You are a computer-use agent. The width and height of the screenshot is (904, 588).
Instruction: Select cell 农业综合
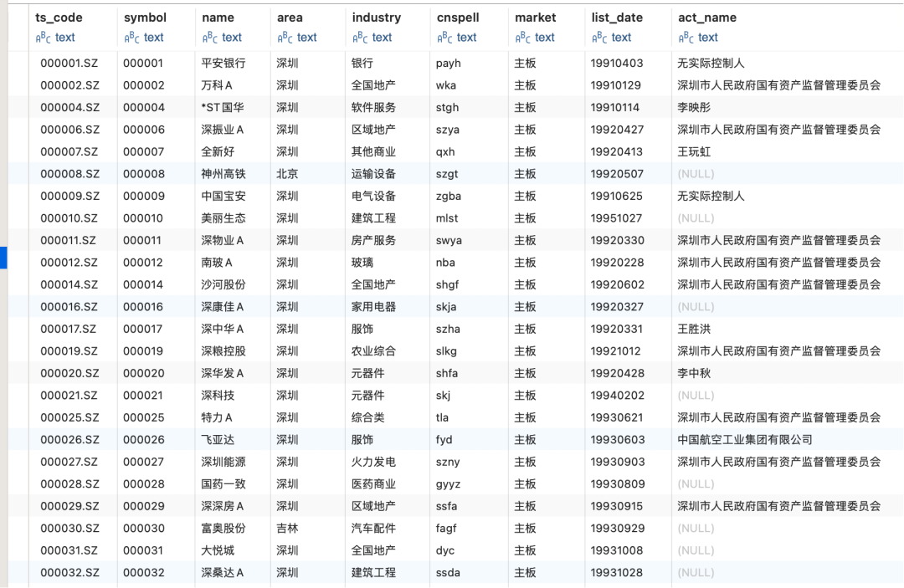pos(373,351)
